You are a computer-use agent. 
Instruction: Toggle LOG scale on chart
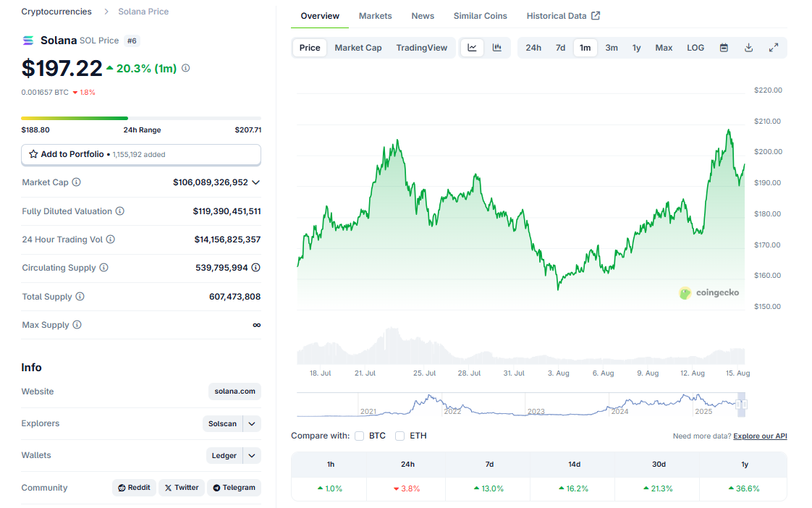click(695, 48)
